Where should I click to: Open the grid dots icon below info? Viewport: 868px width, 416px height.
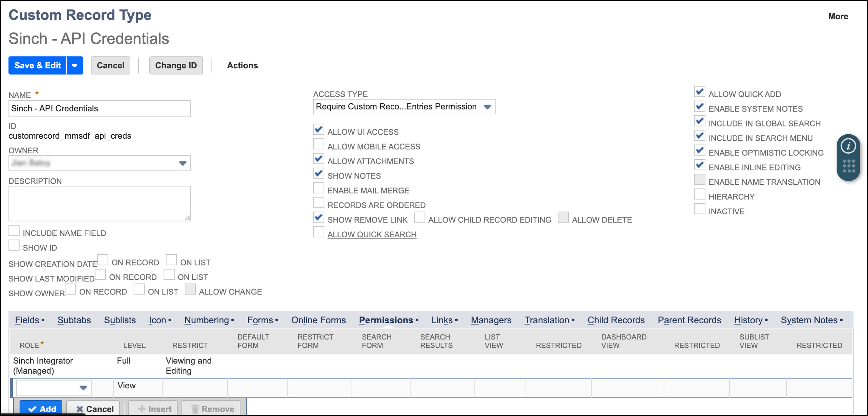point(848,166)
